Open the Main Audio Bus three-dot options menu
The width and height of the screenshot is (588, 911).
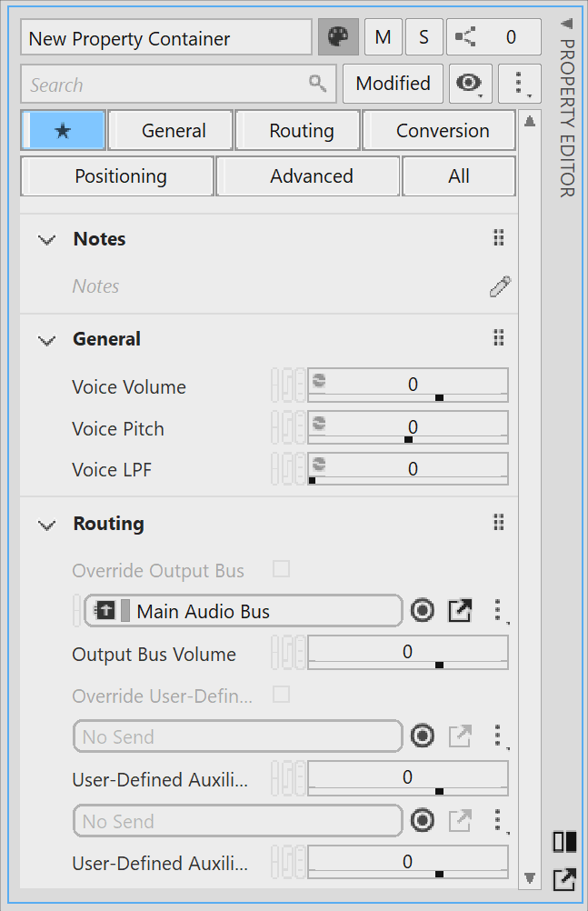pyautogui.click(x=497, y=611)
